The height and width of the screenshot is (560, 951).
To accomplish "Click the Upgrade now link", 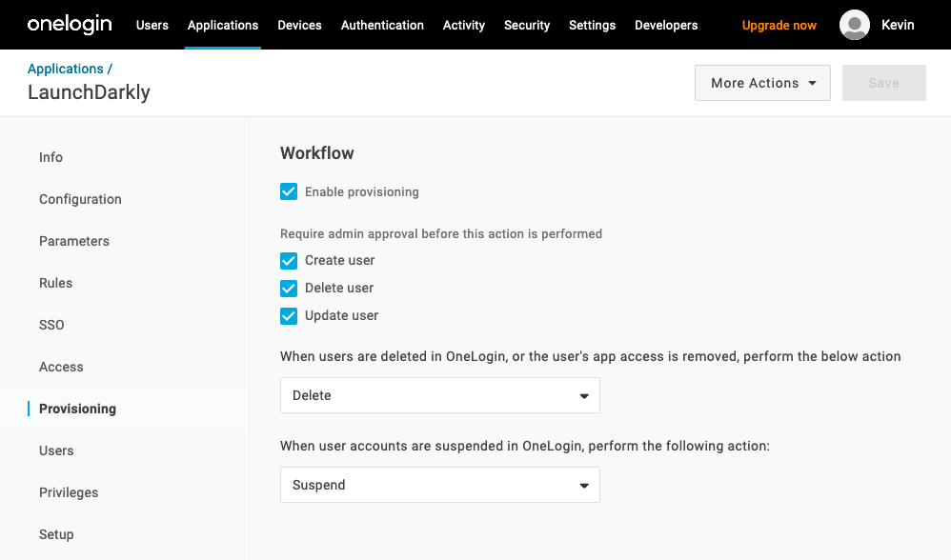I will click(x=779, y=25).
